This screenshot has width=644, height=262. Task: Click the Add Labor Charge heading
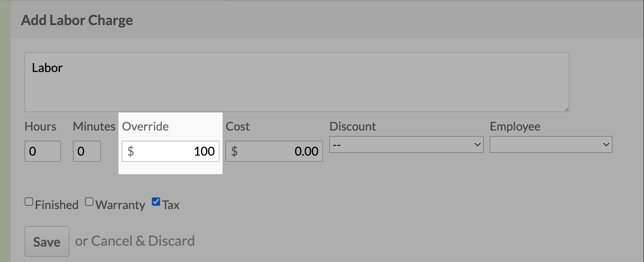tap(77, 20)
